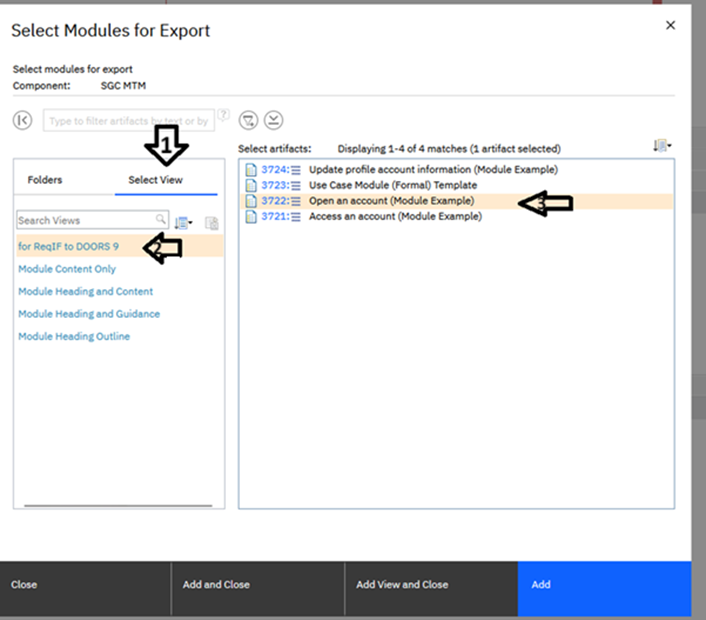706x620 pixels.
Task: Switch to the Folders tab
Action: (45, 180)
